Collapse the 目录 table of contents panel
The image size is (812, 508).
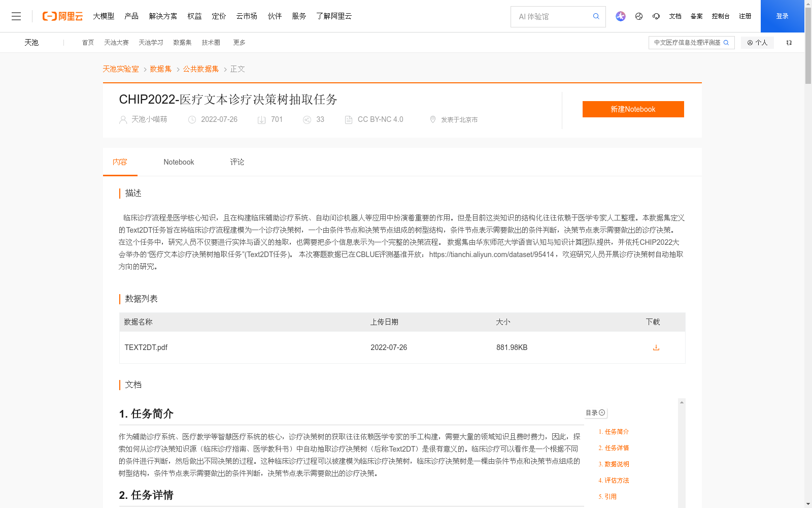point(602,413)
